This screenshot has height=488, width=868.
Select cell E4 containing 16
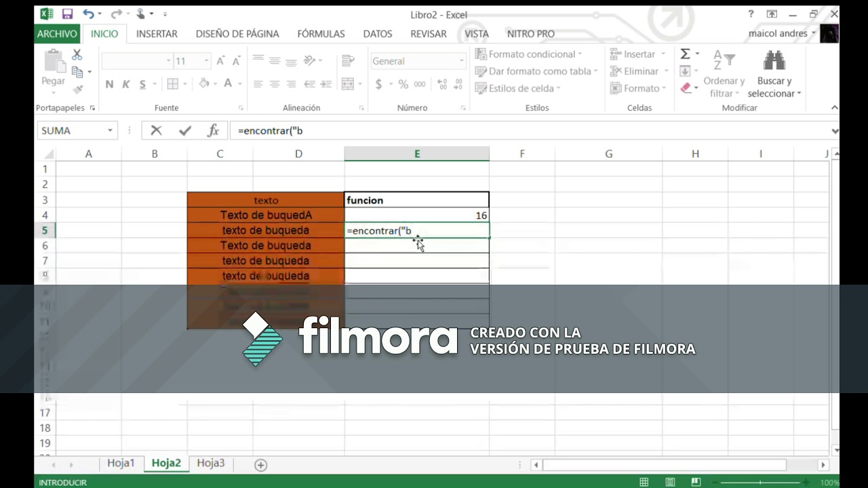[x=416, y=216]
